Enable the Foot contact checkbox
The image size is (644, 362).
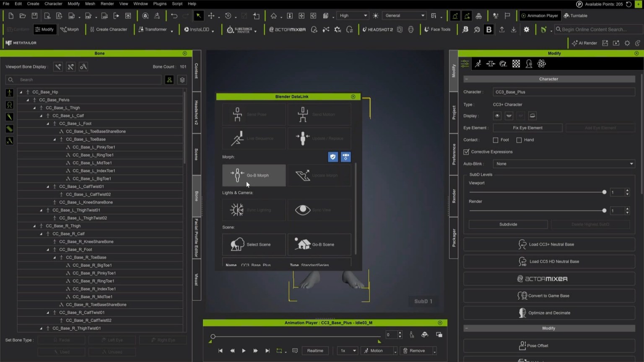(496, 140)
